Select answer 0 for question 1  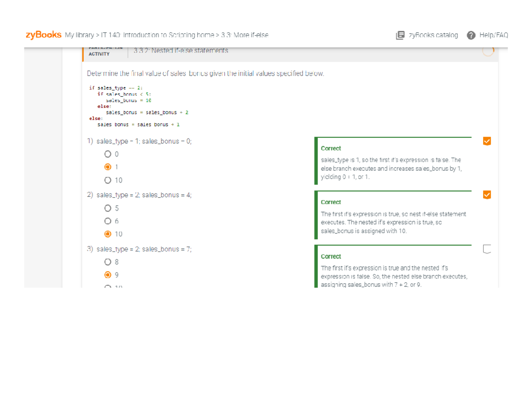coord(108,154)
